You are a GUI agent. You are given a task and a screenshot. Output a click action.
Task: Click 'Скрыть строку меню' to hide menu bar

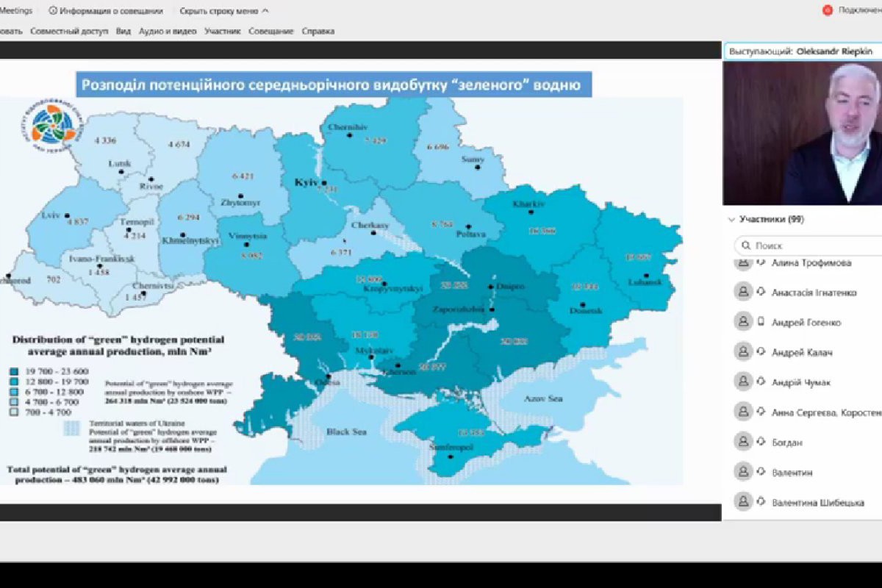(x=218, y=11)
